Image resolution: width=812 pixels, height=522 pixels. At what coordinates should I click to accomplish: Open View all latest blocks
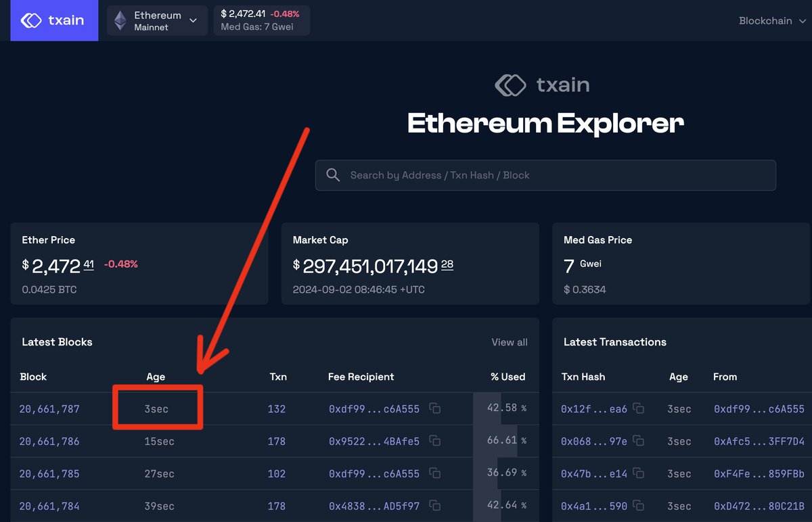coord(510,342)
